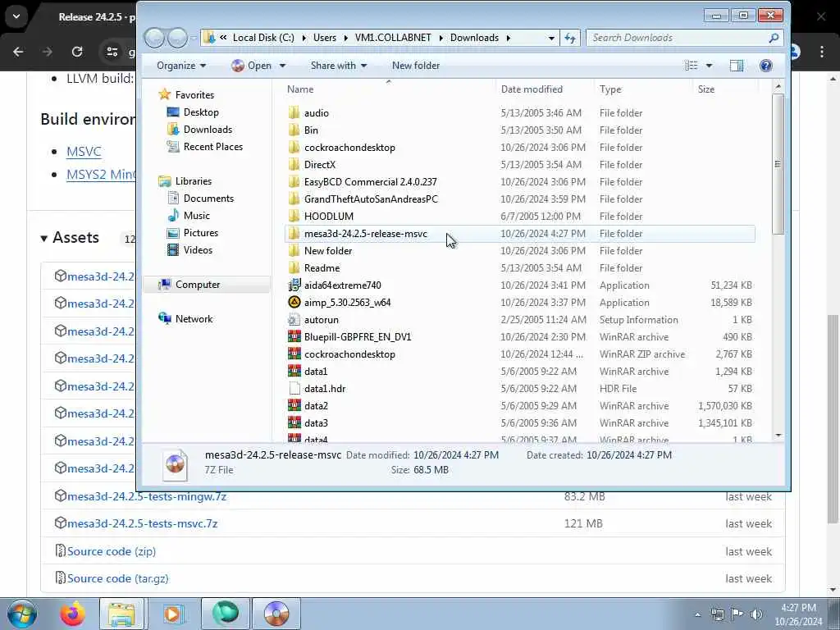
Task: Expand breadcrumb arrow after Users
Action: pos(345,38)
